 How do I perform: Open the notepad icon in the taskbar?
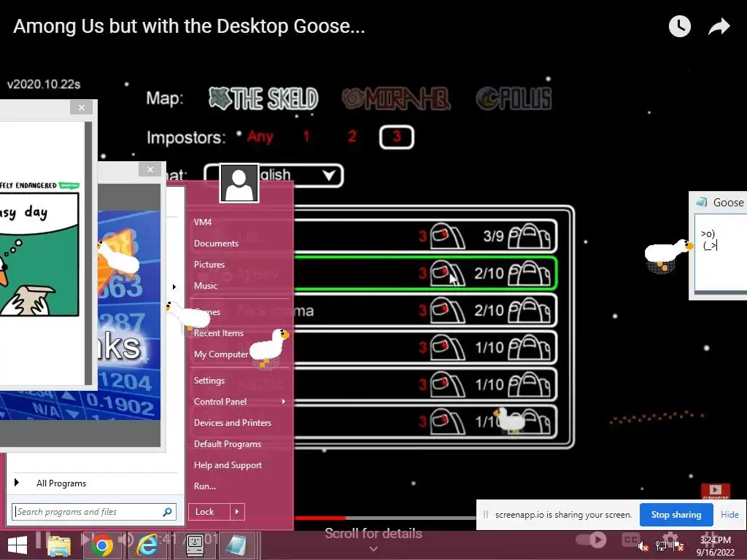pos(237,545)
